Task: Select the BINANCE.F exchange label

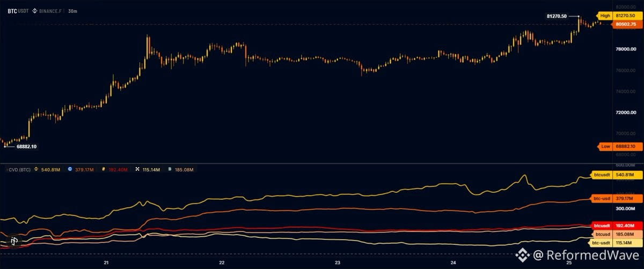Action: click(x=52, y=10)
